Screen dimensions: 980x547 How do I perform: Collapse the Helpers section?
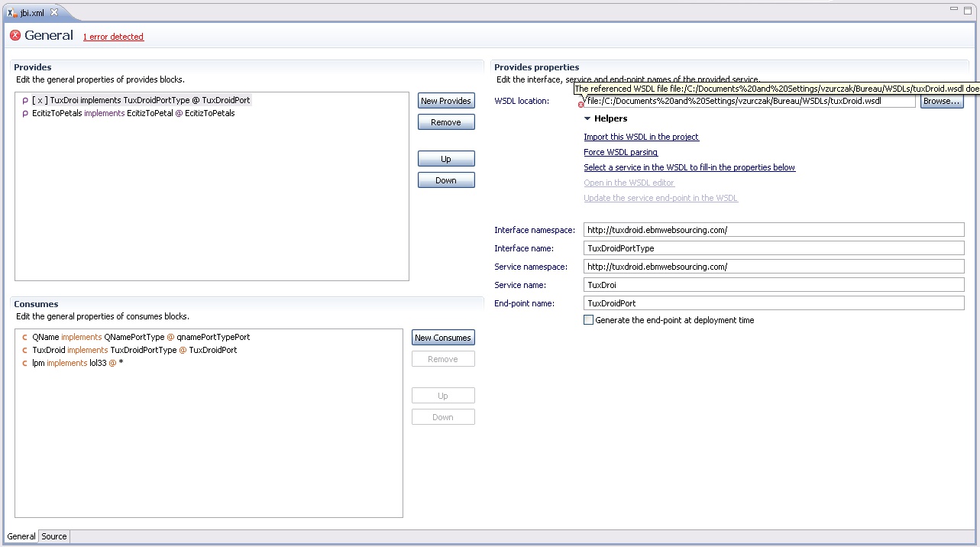coord(587,119)
